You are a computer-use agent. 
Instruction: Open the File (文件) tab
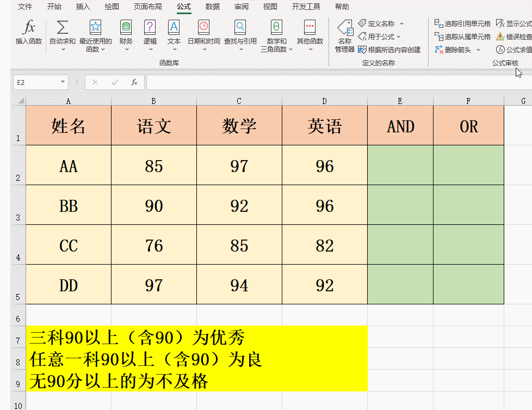click(x=25, y=7)
